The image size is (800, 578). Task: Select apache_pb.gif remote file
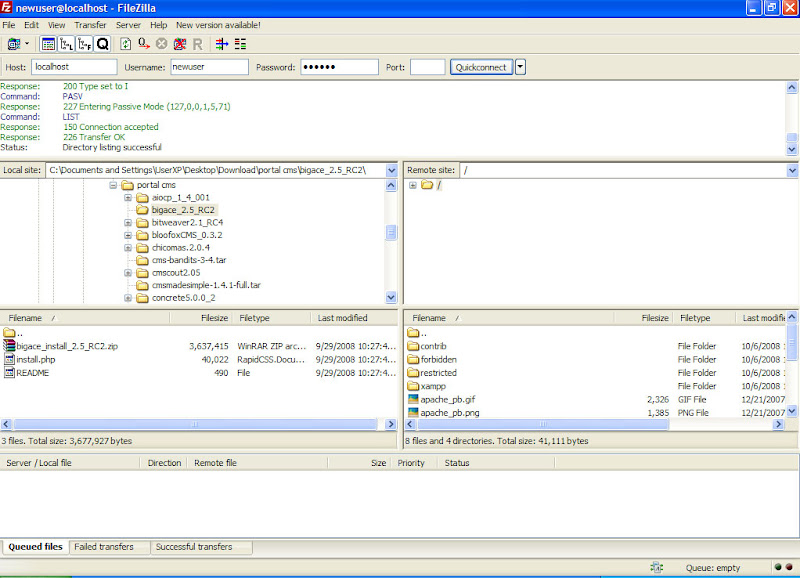click(x=447, y=399)
